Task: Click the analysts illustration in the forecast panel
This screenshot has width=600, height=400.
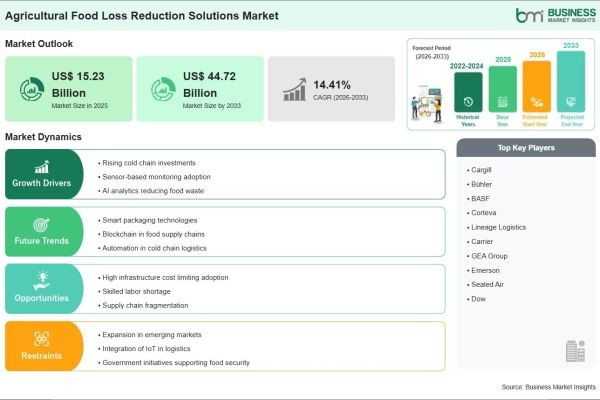Action: 427,104
